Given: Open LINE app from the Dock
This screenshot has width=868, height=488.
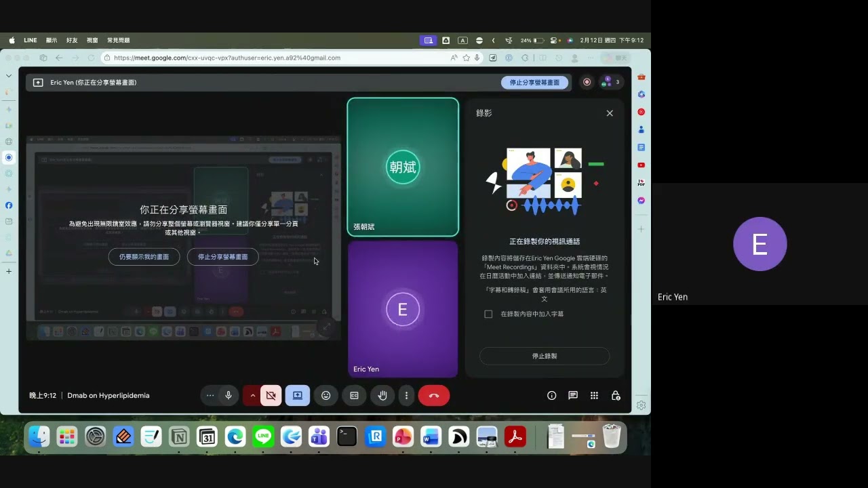Looking at the screenshot, I should click(263, 436).
